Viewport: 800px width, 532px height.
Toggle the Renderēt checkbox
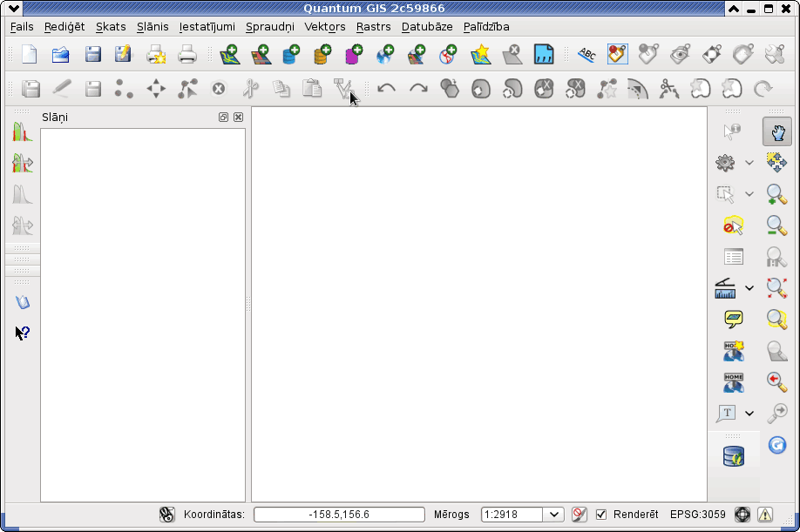pos(601,515)
